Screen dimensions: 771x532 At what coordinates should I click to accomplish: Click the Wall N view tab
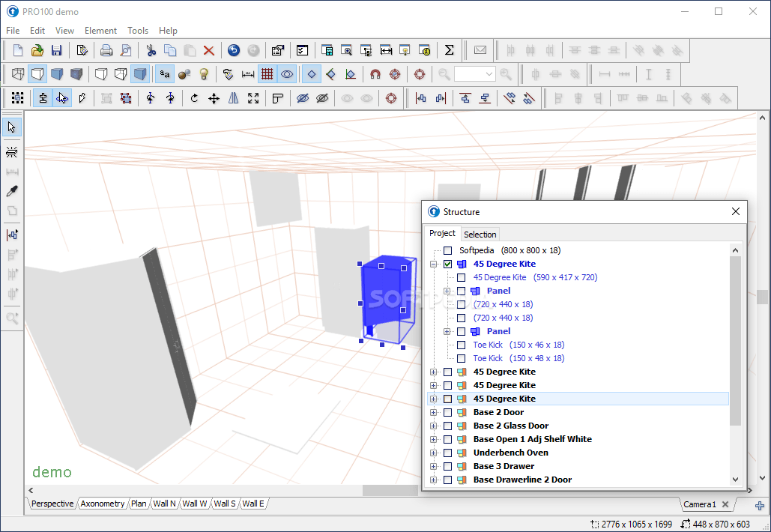click(163, 504)
